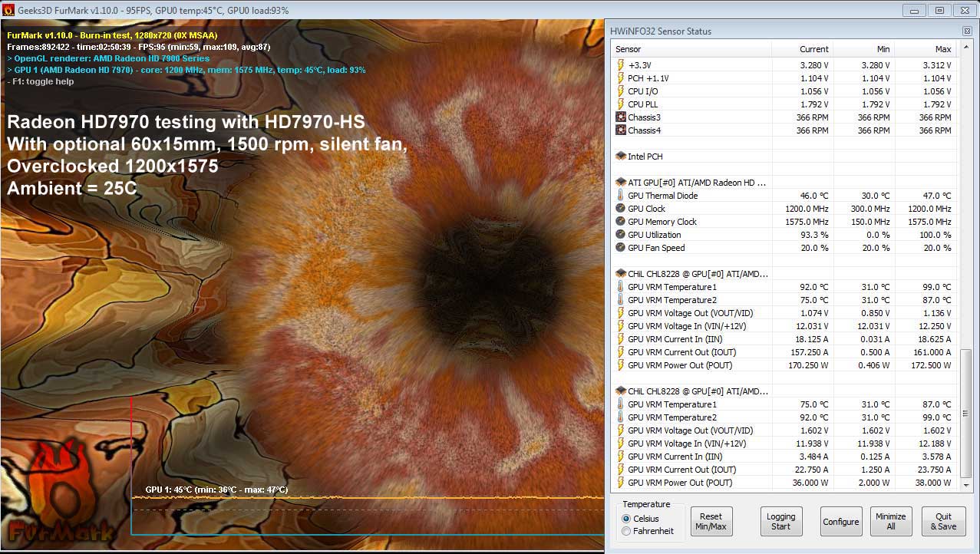Screen dimensions: 980x554
Task: Click the clock icon beside GPU Memory Clock
Action: [621, 222]
